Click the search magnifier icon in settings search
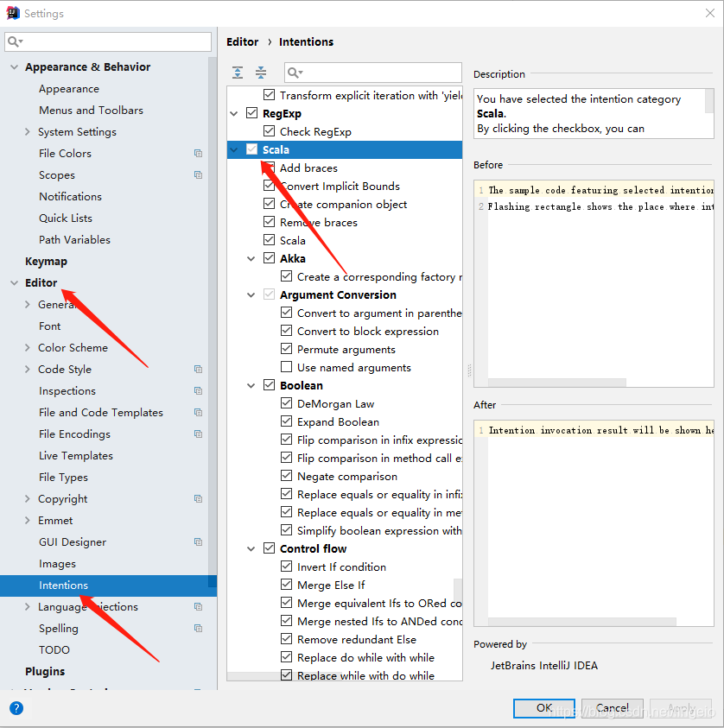 click(15, 41)
